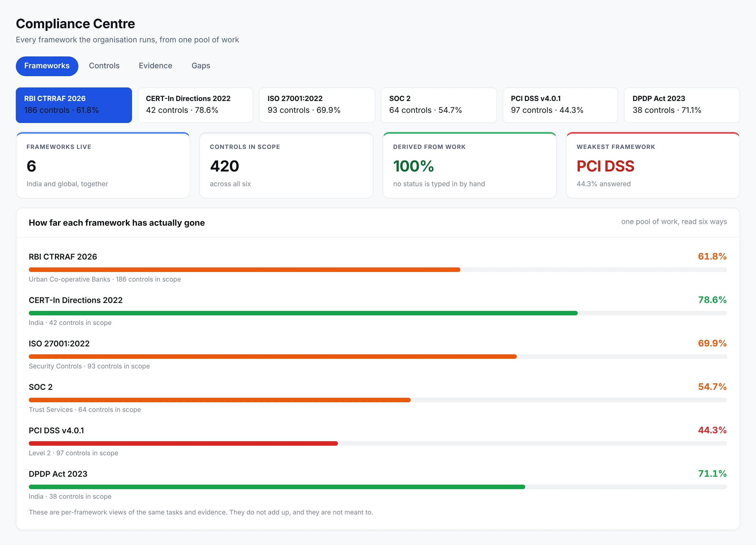Image resolution: width=756 pixels, height=545 pixels.
Task: Select the CERT-In Directions 2022 framework card
Action: pos(195,105)
